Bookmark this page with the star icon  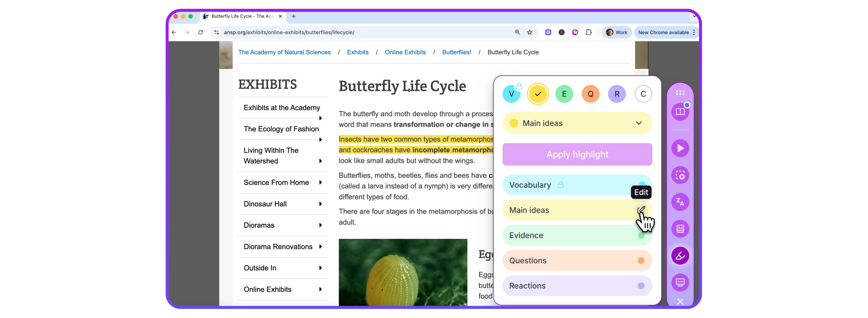[530, 32]
